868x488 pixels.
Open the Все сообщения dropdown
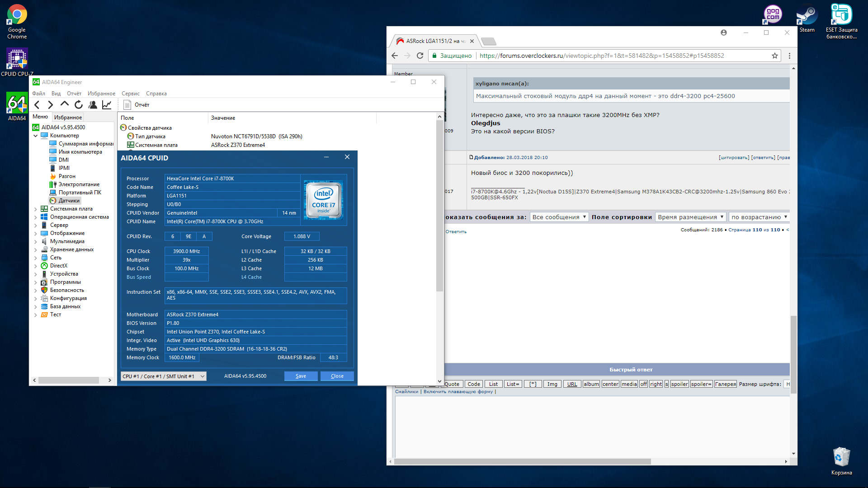[x=559, y=217]
